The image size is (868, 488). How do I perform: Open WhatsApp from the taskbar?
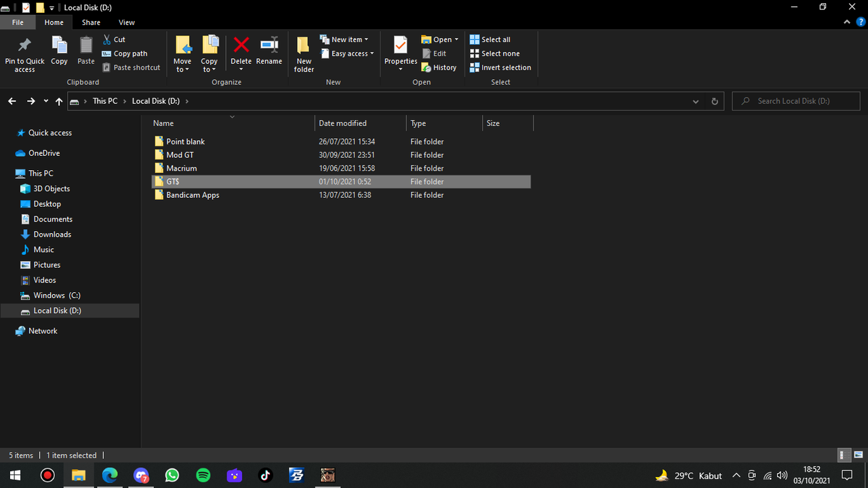click(172, 475)
